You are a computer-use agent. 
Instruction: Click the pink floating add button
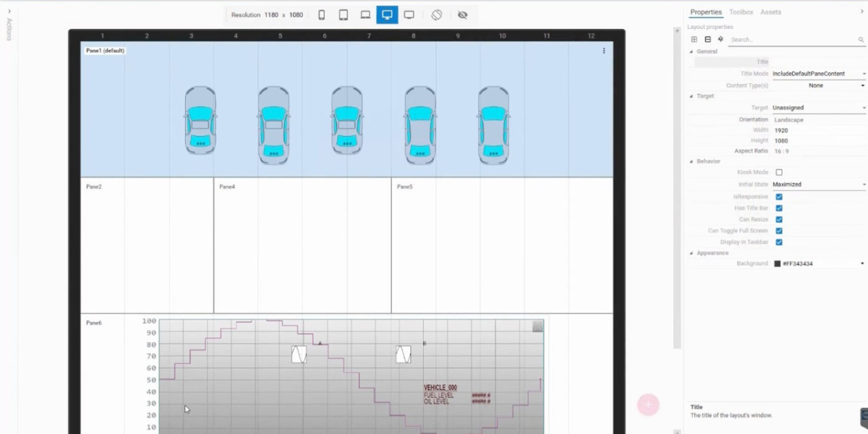(648, 404)
